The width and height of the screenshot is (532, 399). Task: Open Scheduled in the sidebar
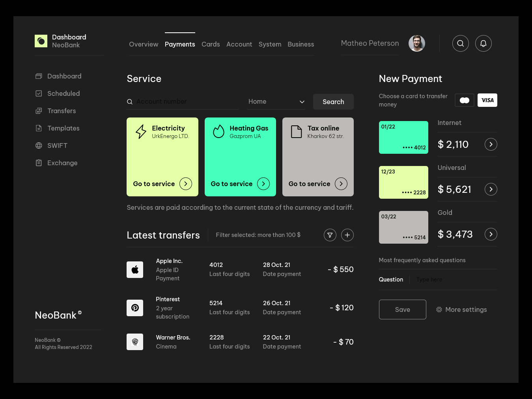pos(63,93)
